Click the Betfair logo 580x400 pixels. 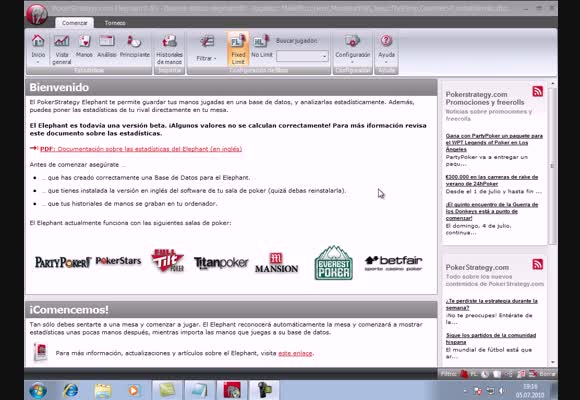(393, 263)
